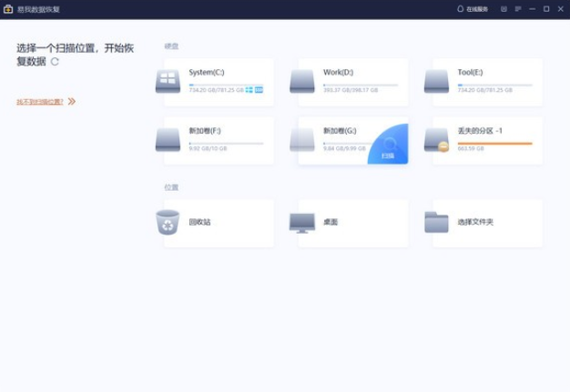Click the refresh icon beside the heading
The width and height of the screenshot is (570, 392).
[55, 62]
